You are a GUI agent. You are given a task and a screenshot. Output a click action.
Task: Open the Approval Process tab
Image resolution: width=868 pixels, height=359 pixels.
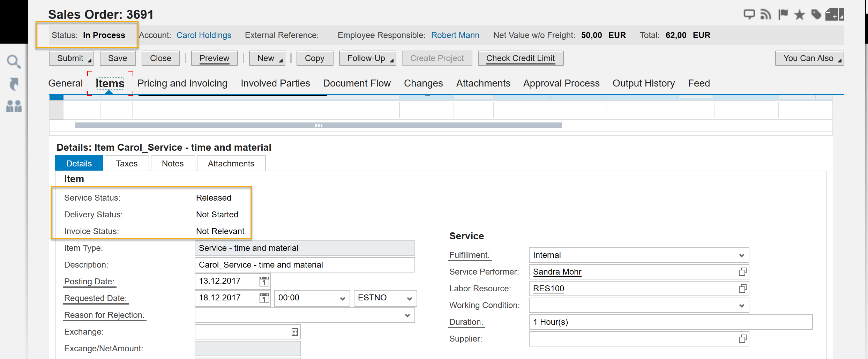point(561,83)
